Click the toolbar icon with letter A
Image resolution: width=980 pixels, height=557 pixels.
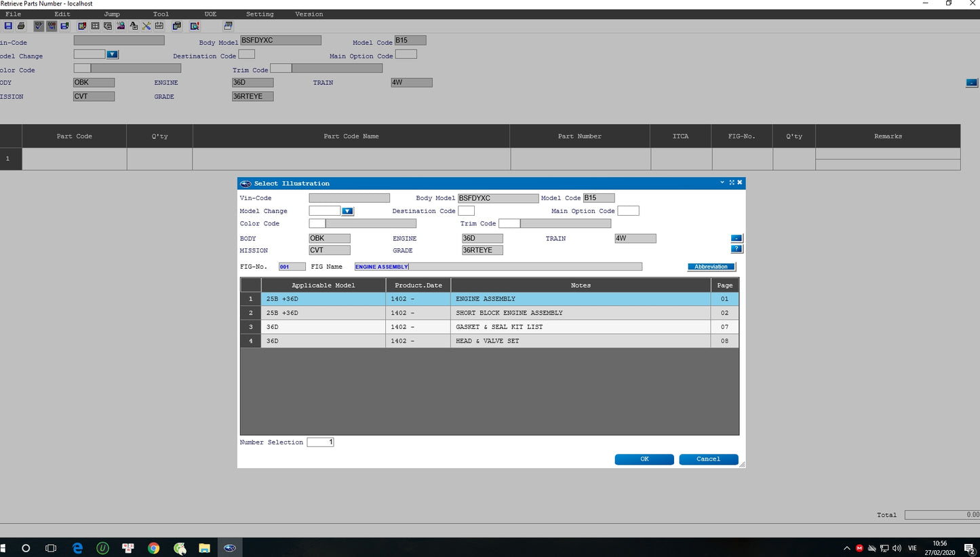[x=134, y=26]
